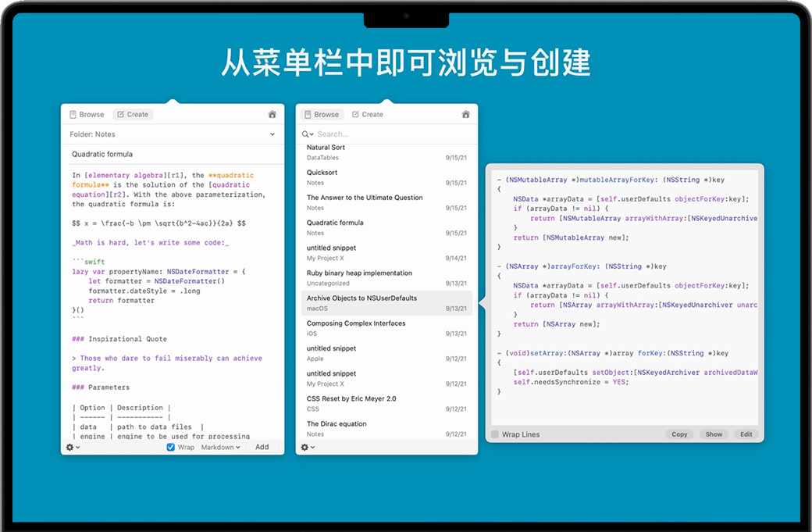The image size is (812, 532).
Task: Click the mutableArrayForKey method line in the preview
Action: tap(611, 180)
